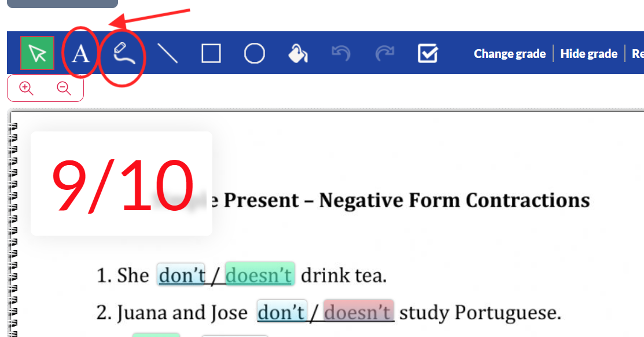Select the circle shape tool

tap(255, 53)
